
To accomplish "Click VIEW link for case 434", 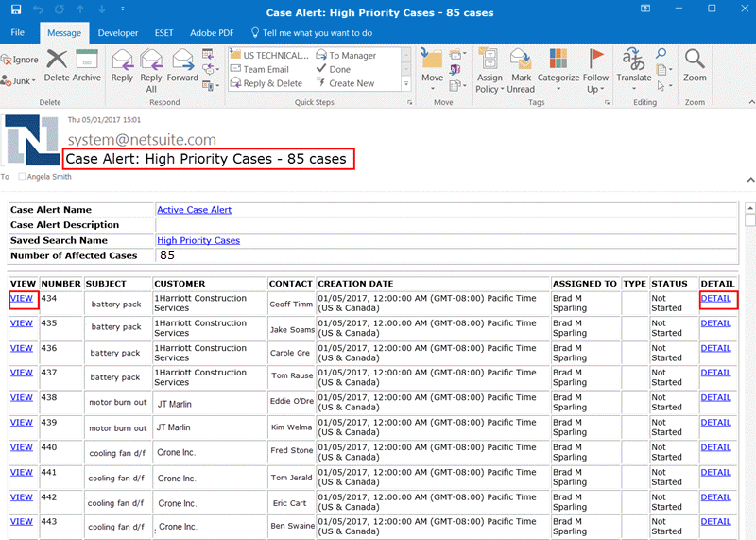I will coord(22,298).
